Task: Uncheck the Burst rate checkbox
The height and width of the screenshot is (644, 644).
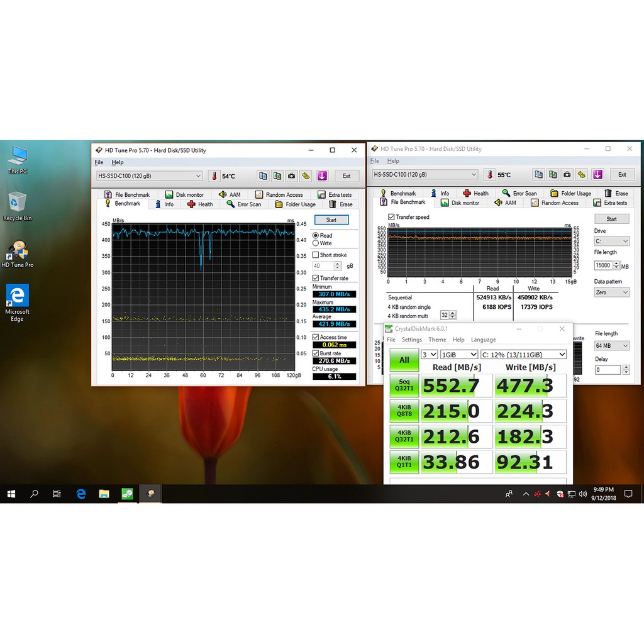Action: [x=316, y=353]
